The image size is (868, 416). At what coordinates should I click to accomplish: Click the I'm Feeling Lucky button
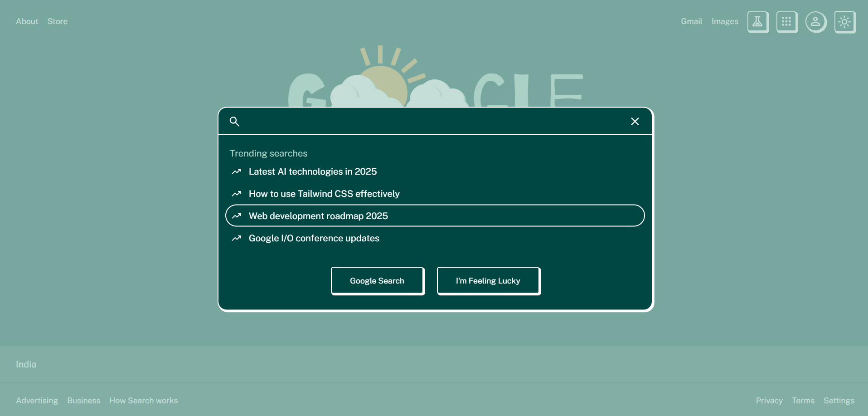tap(489, 281)
